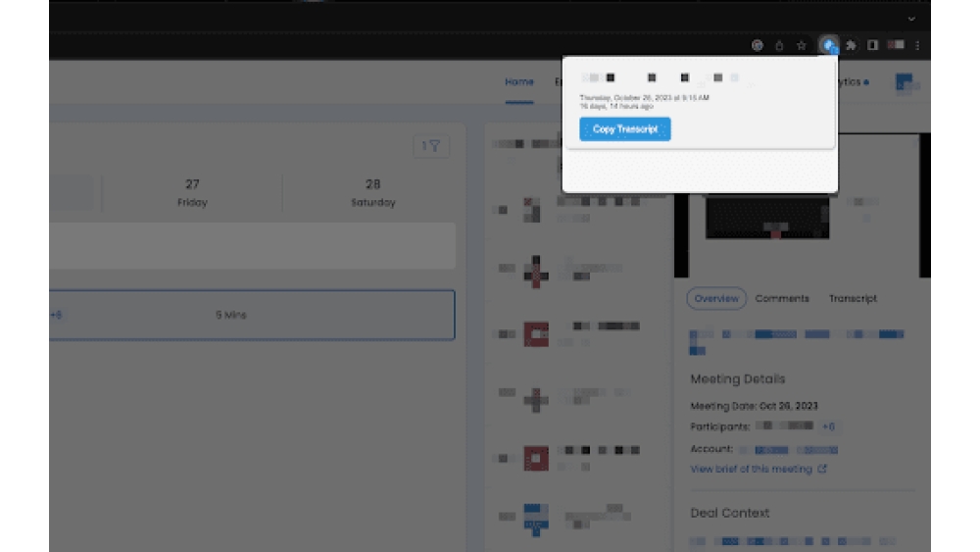Click external-link icon beside View brief
The height and width of the screenshot is (552, 980).
(822, 469)
